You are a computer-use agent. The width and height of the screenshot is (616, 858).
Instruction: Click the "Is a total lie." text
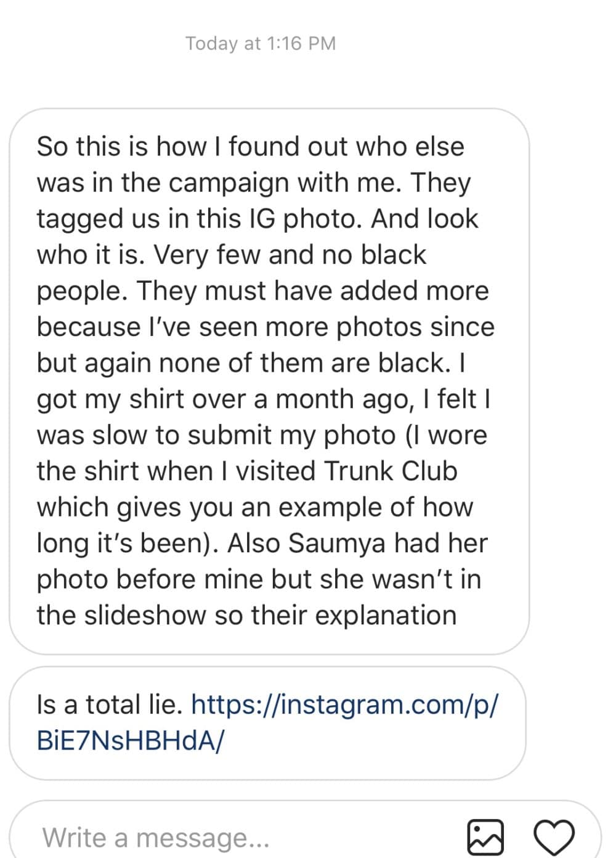coord(109,704)
